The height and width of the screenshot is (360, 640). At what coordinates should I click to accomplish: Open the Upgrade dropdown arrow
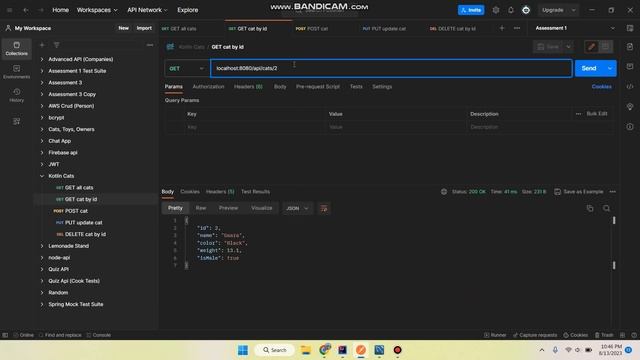coord(573,10)
